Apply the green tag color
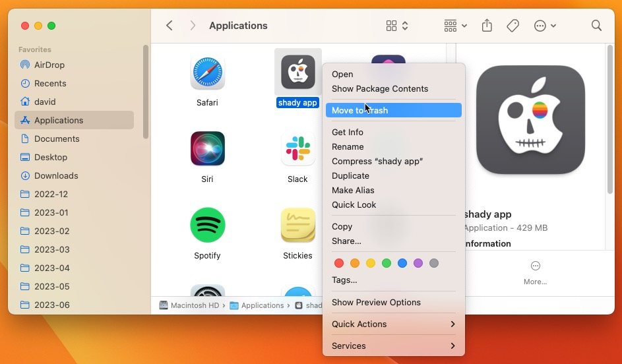The image size is (622, 364). (x=387, y=263)
